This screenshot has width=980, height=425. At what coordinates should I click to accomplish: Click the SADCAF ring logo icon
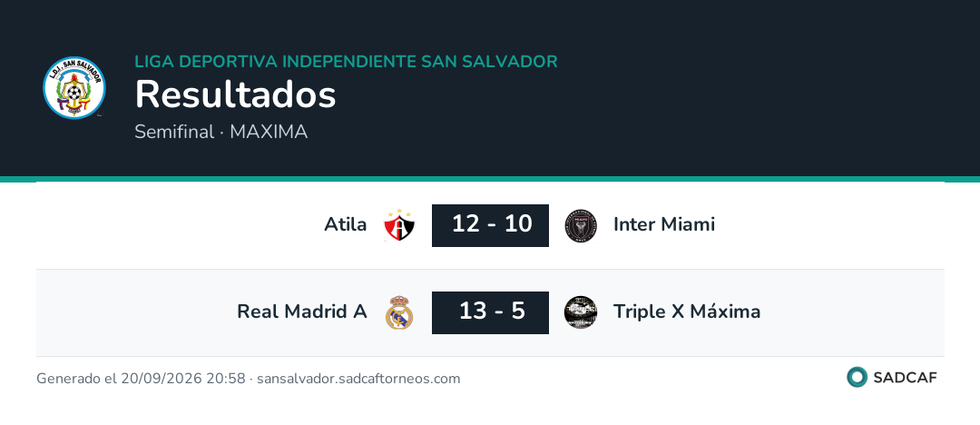[x=857, y=377]
